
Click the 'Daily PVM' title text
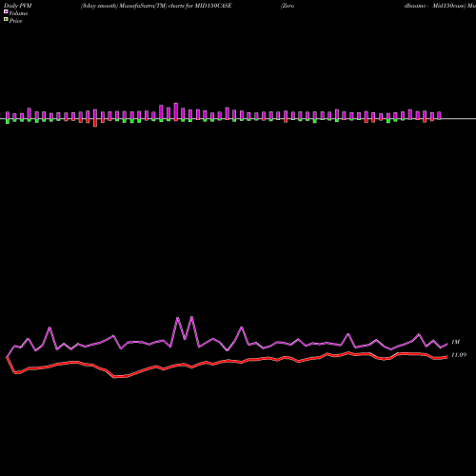[x=18, y=6]
